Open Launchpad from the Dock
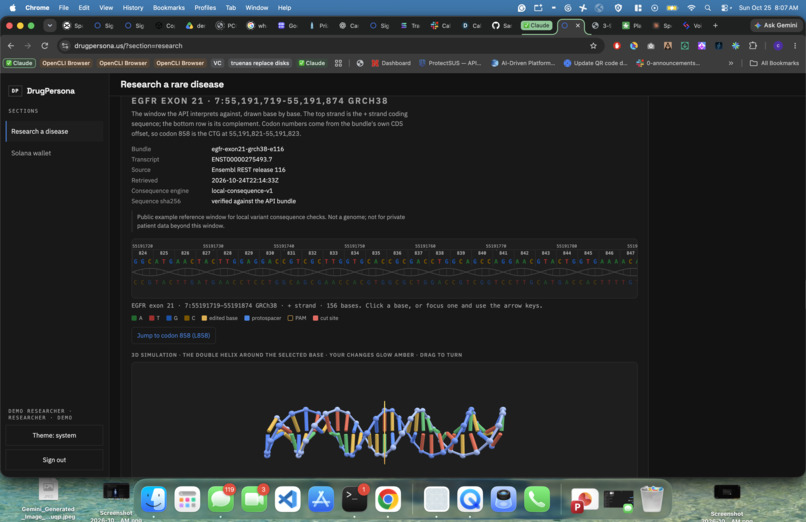The width and height of the screenshot is (806, 522). pos(187,499)
